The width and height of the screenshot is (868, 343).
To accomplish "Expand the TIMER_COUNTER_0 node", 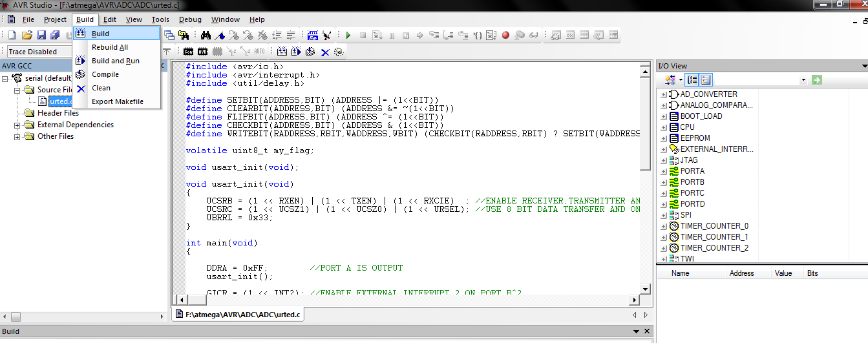I will click(664, 226).
